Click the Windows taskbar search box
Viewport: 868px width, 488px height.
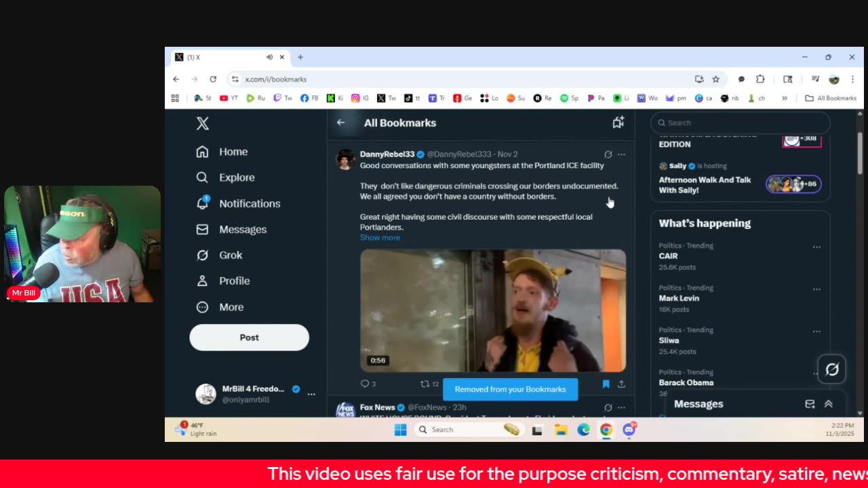(x=468, y=430)
